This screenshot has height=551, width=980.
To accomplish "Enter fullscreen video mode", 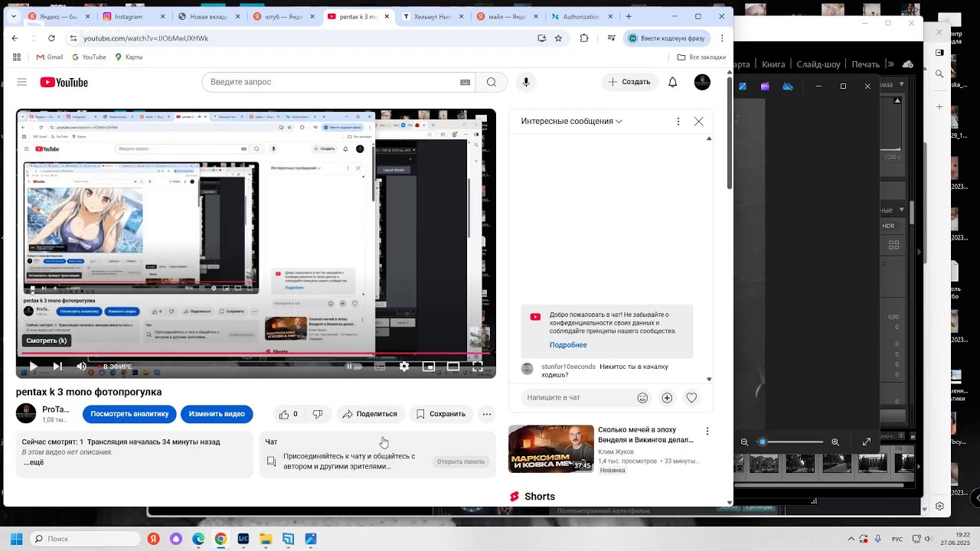I will coord(478,367).
